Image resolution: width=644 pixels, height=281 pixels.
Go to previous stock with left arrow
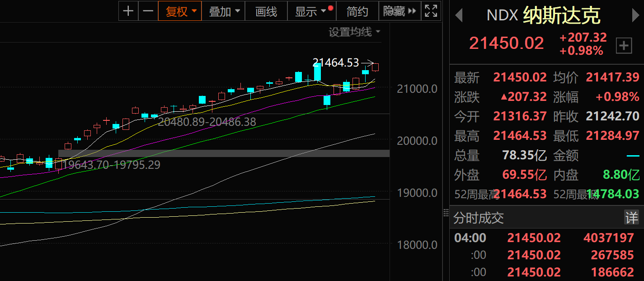[459, 15]
